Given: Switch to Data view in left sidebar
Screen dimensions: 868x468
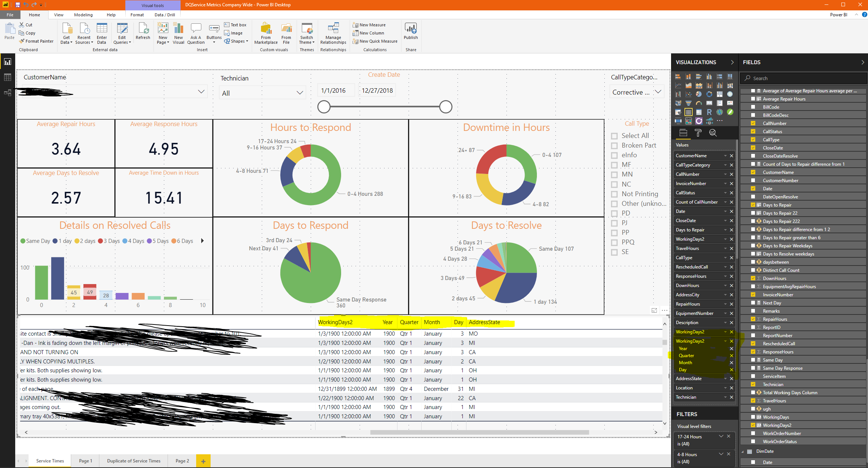Looking at the screenshot, I should point(7,77).
